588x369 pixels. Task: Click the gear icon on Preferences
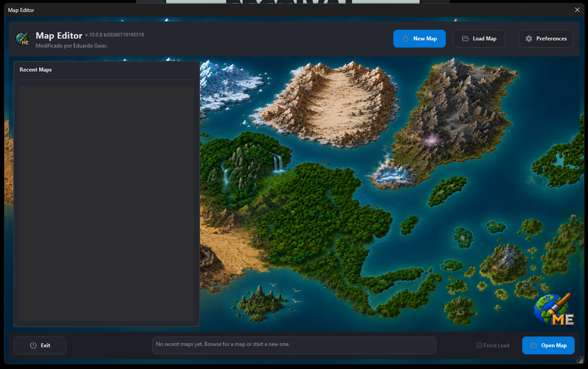coord(529,39)
